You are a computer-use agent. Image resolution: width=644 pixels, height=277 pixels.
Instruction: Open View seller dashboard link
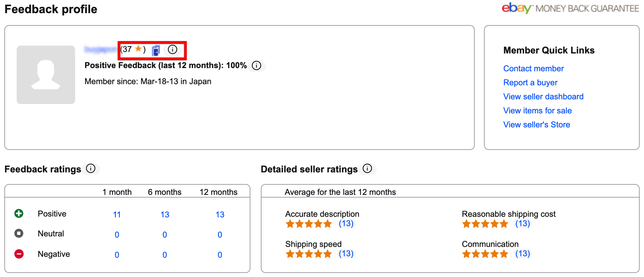543,96
